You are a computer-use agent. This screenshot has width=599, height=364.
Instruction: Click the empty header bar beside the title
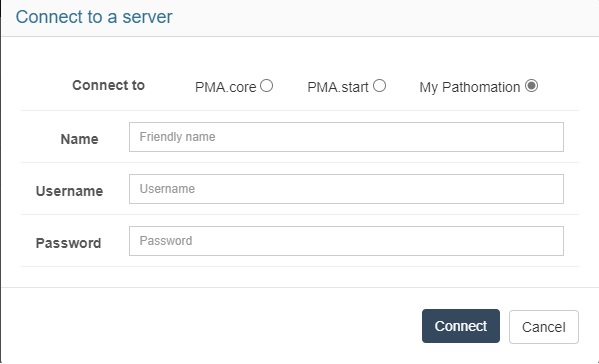[x=382, y=18]
